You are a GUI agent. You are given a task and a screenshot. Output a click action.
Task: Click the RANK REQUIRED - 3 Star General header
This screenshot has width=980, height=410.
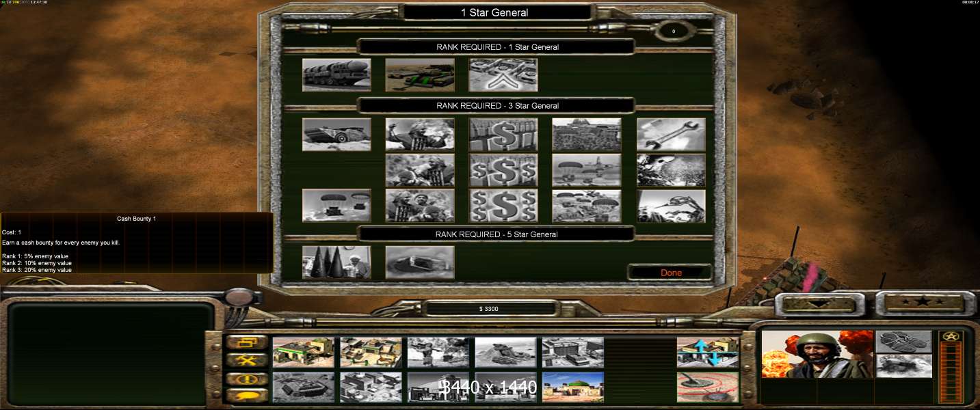click(497, 106)
